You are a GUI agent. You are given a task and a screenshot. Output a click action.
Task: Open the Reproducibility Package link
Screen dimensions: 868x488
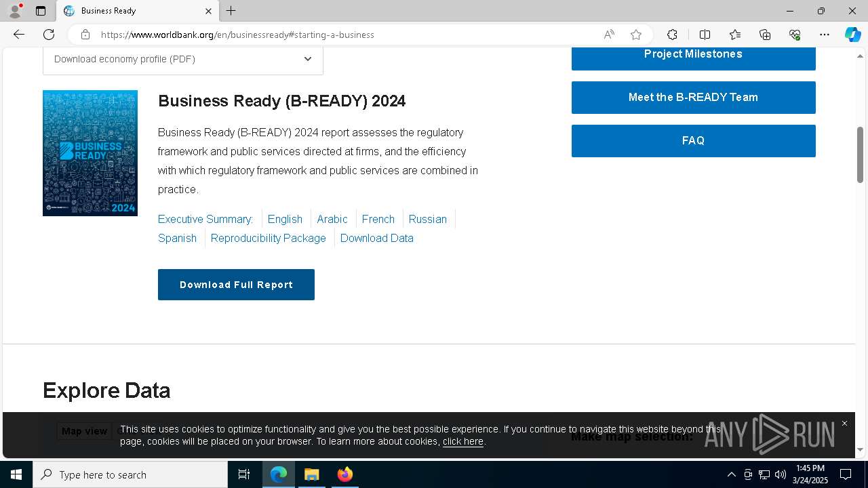click(x=269, y=238)
